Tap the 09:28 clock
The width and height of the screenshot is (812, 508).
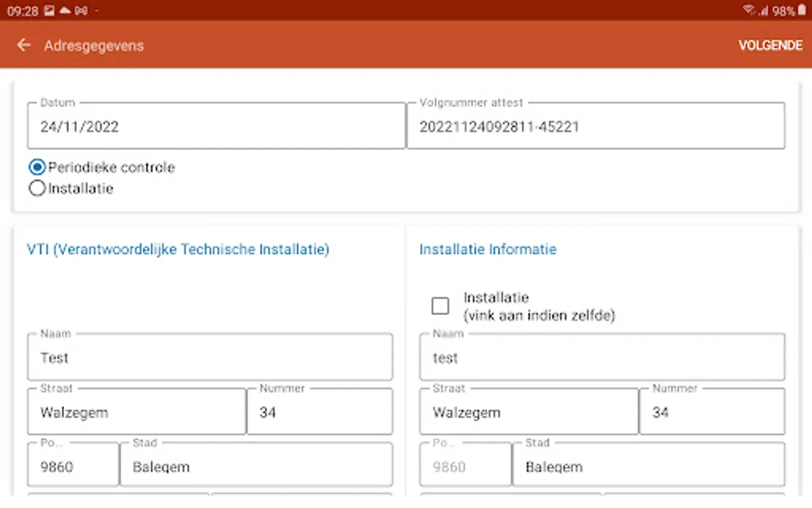23,11
